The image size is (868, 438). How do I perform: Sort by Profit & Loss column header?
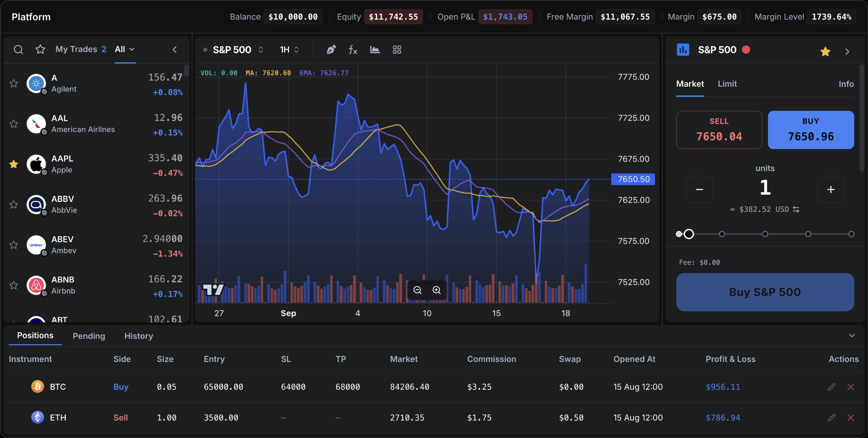[730, 359]
